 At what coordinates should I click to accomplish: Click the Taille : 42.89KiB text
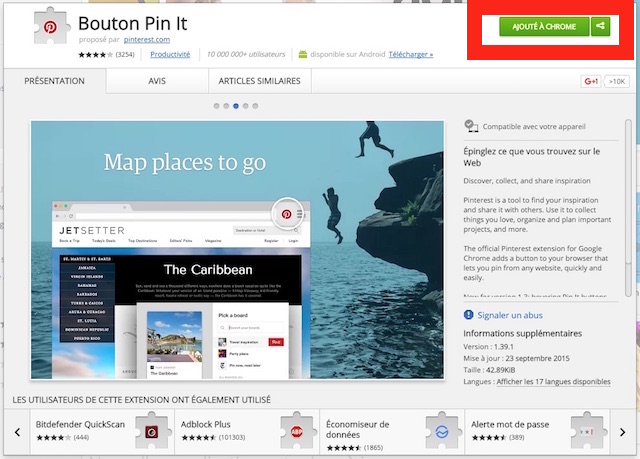click(489, 370)
